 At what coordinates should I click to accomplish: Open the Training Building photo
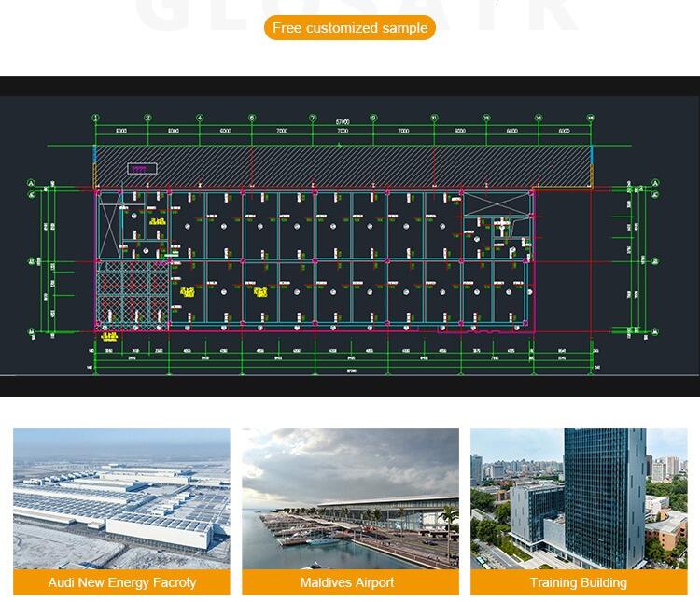click(x=579, y=498)
